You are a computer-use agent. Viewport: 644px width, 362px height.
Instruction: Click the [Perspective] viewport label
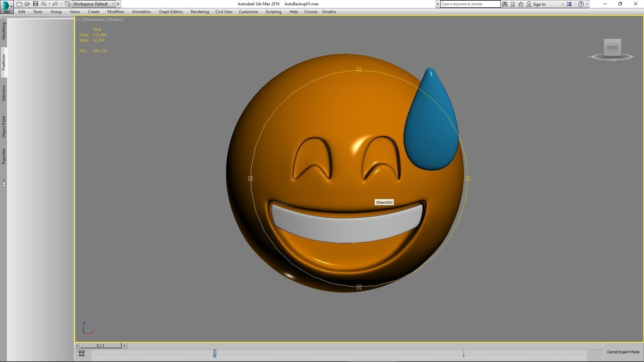point(95,19)
